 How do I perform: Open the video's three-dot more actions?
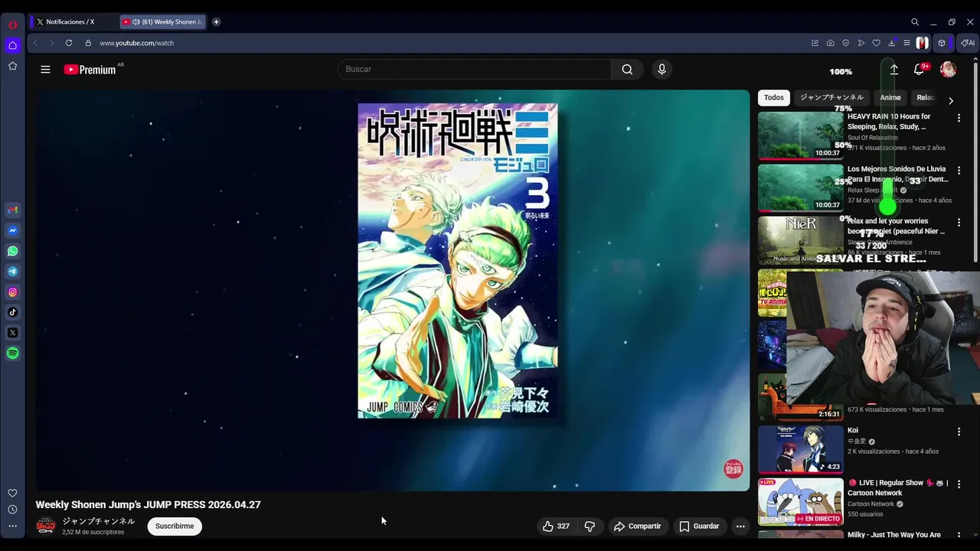(740, 527)
